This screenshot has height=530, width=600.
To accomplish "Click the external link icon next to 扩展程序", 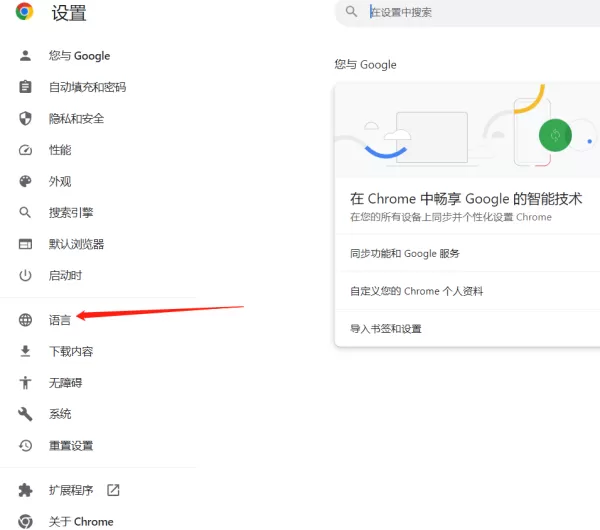I will click(x=113, y=490).
